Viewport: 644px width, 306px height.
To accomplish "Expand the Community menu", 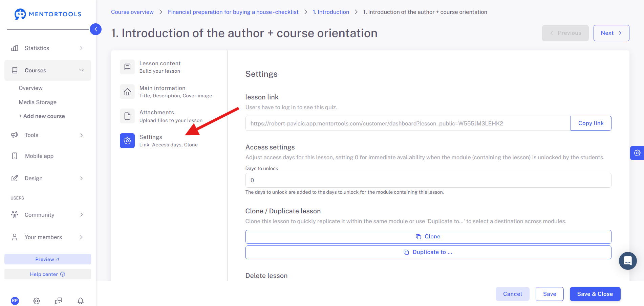I will (x=48, y=215).
